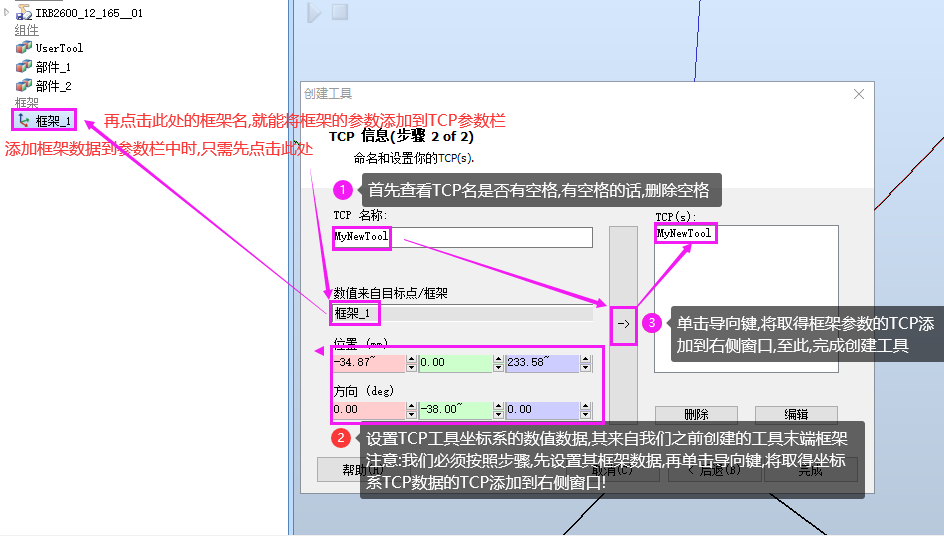The height and width of the screenshot is (536, 944).
Task: Select the 部件_2 part icon
Action: coord(23,86)
